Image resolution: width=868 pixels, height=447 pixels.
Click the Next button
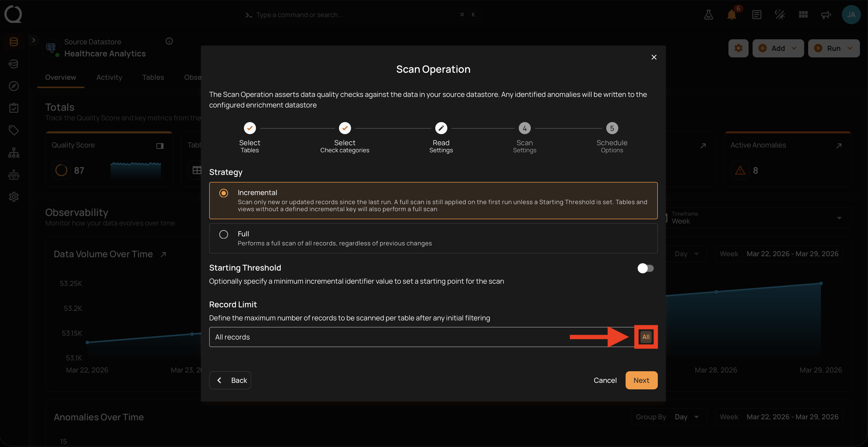pos(641,380)
